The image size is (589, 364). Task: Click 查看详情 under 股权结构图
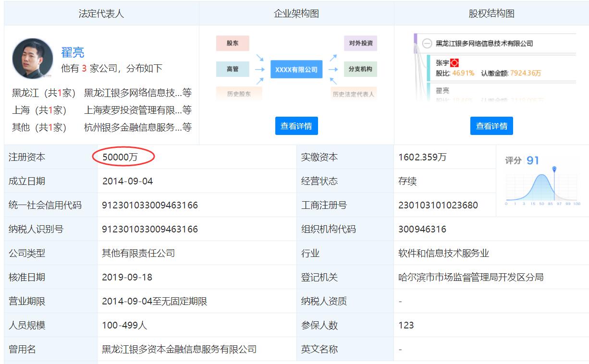pos(491,126)
